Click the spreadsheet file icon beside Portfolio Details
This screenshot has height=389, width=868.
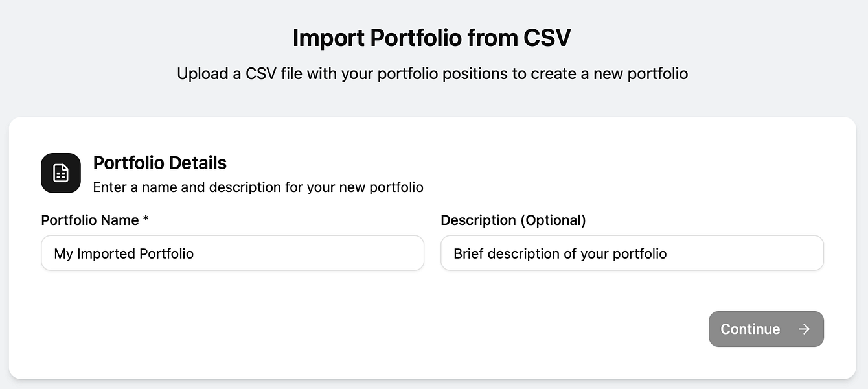click(61, 173)
